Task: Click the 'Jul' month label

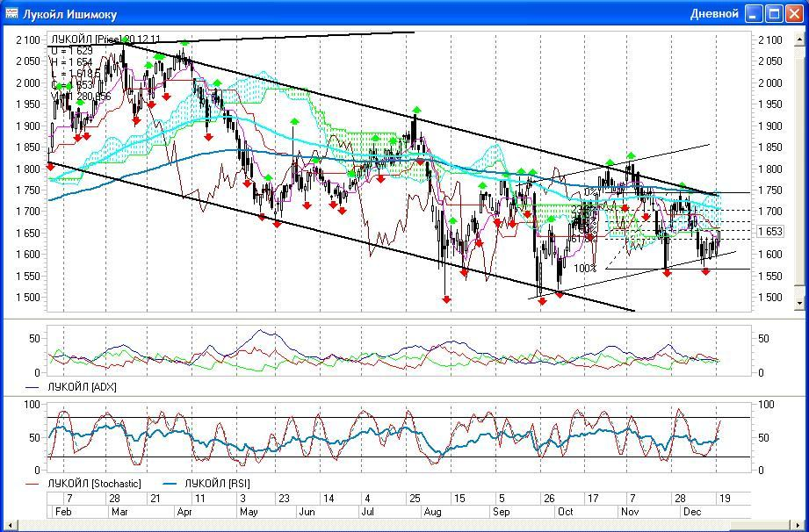Action: pos(368,513)
